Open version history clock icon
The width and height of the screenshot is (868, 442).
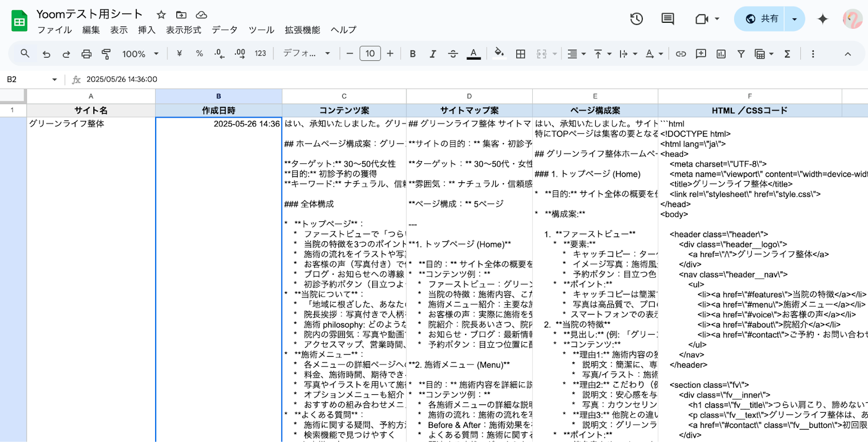click(636, 19)
